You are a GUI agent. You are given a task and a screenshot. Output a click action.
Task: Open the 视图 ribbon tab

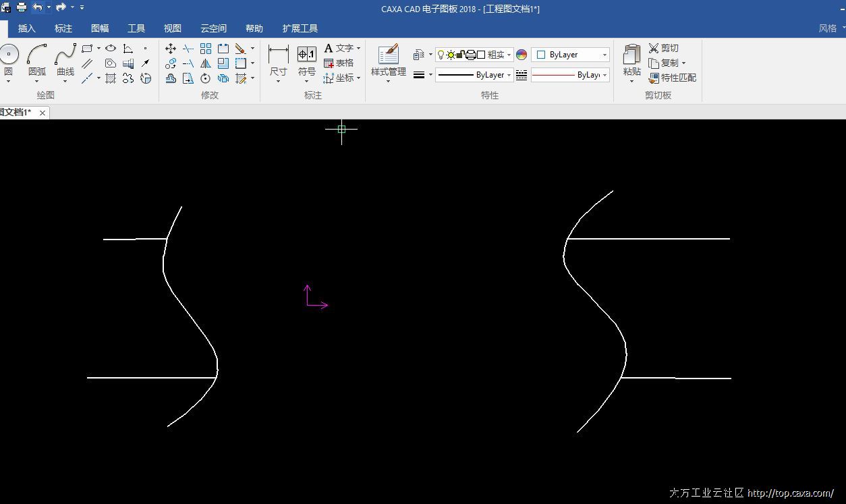[x=173, y=28]
